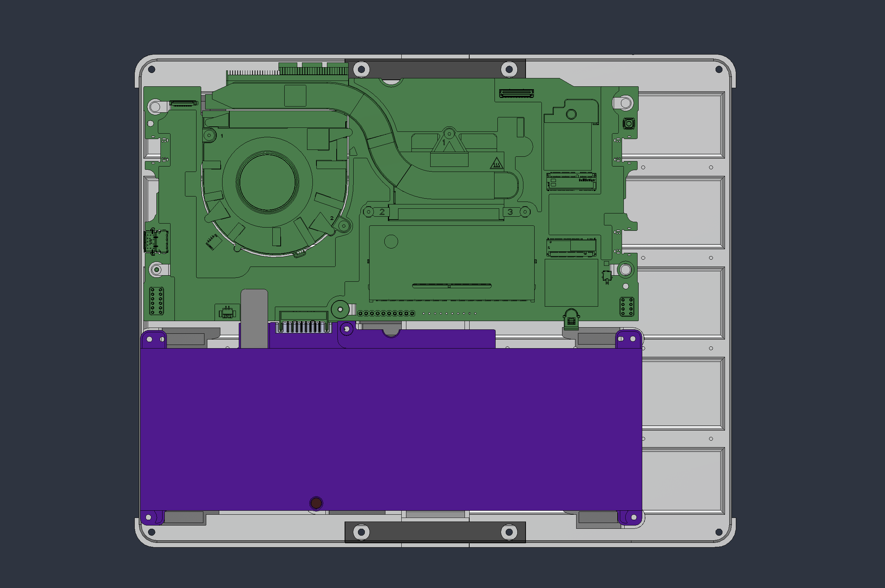Select the double-row pin header at the board's bottom right
Image resolution: width=885 pixels, height=588 pixels.
(x=627, y=306)
